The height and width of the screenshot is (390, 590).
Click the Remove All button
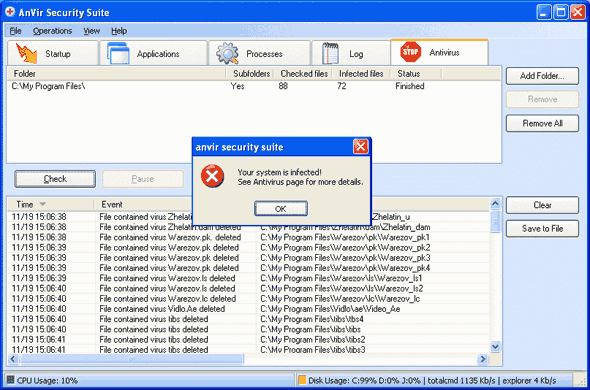pyautogui.click(x=542, y=123)
